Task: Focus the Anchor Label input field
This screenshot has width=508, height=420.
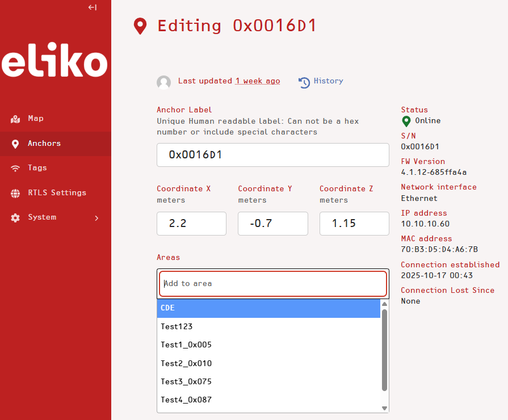Action: pos(272,155)
